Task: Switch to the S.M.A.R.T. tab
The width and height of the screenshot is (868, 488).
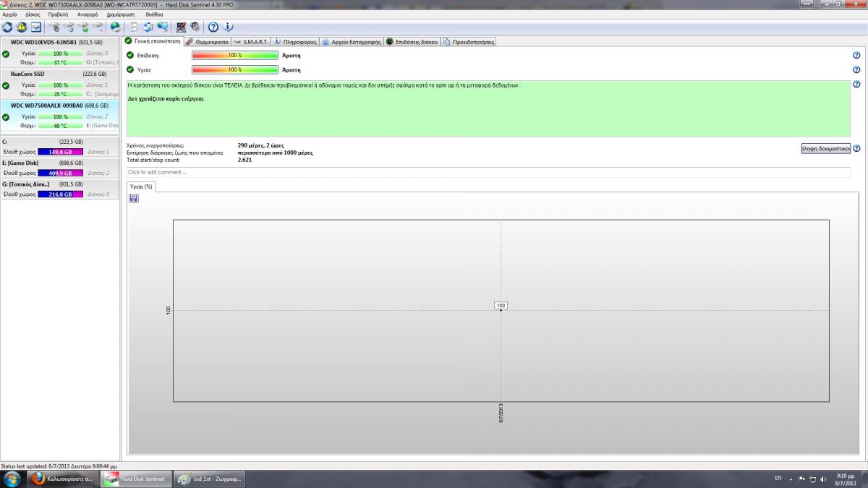Action: pyautogui.click(x=251, y=42)
